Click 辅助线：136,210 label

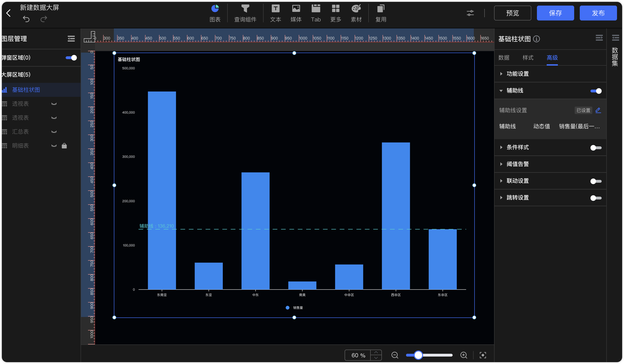[x=156, y=226]
